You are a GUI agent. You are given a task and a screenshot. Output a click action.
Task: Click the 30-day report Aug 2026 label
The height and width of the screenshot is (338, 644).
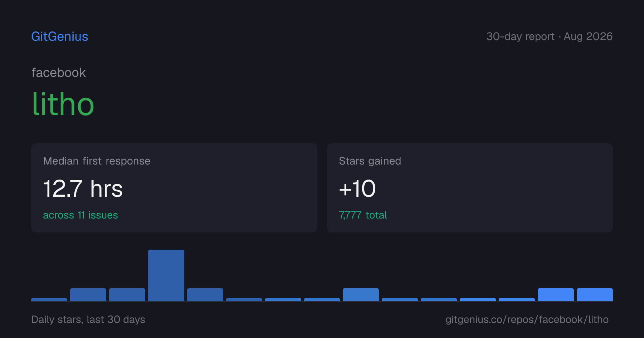(x=549, y=36)
